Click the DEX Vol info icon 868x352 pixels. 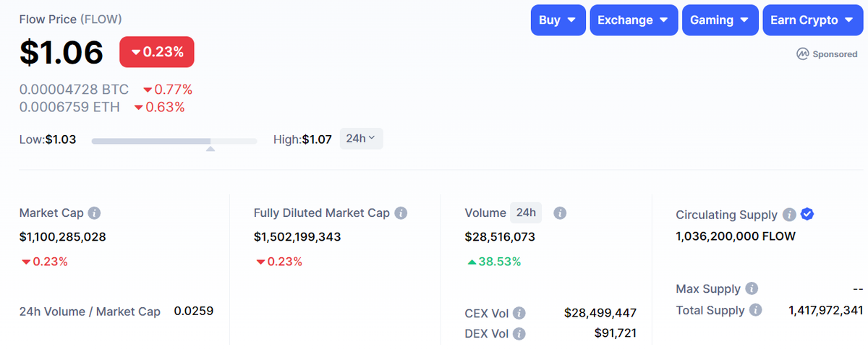click(x=519, y=334)
